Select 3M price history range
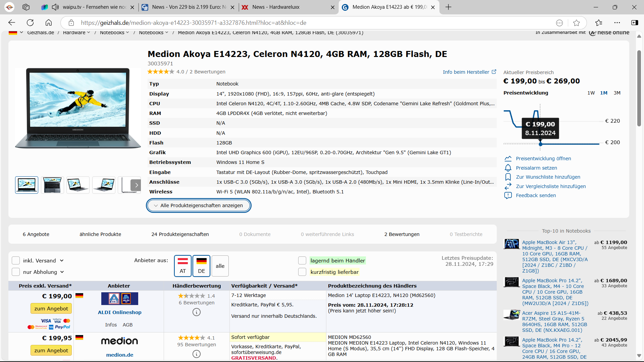 pos(617,93)
